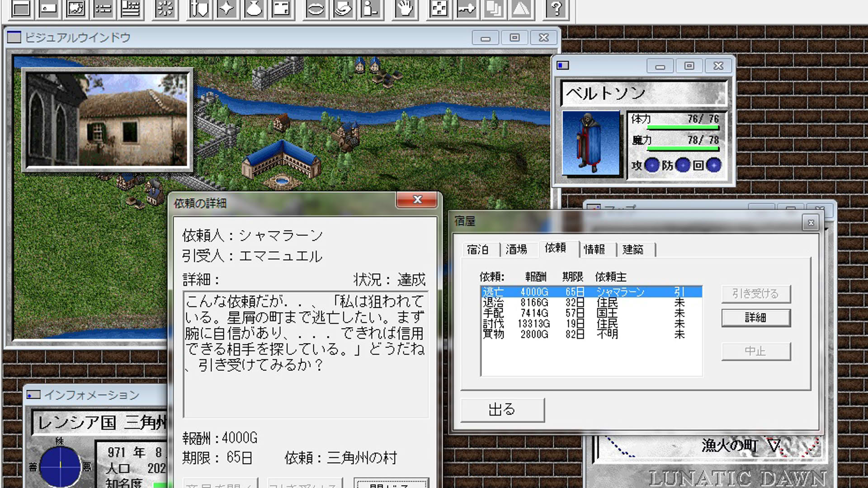The image size is (868, 488).
Task: Click the ベルトソン character portrait
Action: (591, 143)
